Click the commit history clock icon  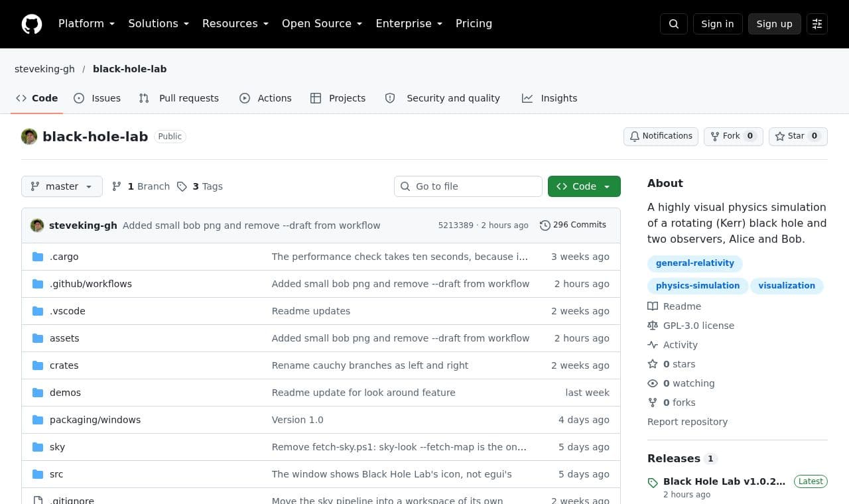click(x=545, y=225)
